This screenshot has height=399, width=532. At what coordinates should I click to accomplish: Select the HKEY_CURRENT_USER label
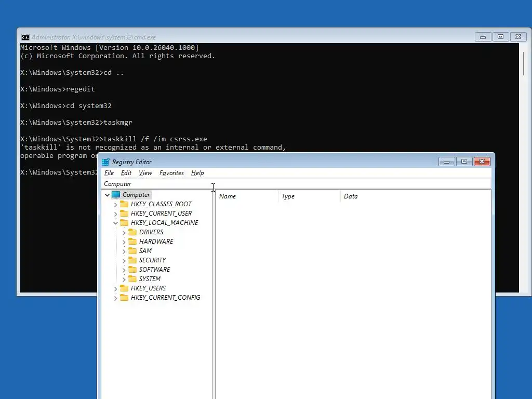click(x=161, y=214)
